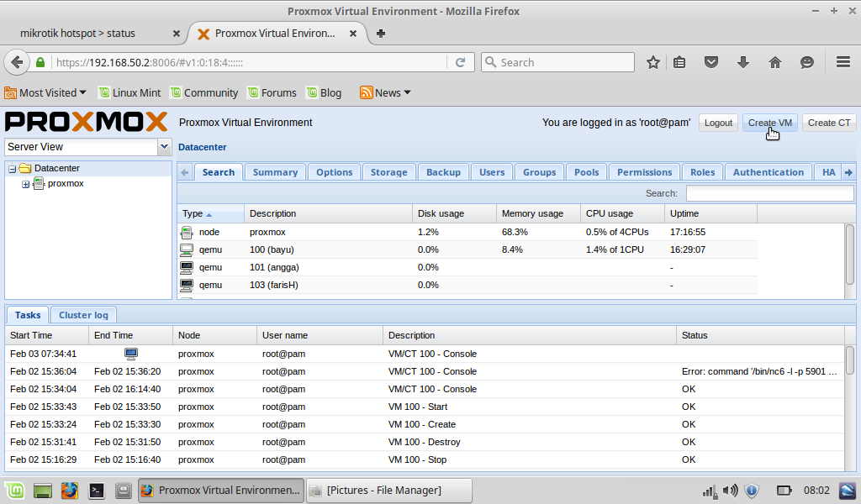Sort by the Type column header
This screenshot has width=861, height=504.
pyautogui.click(x=211, y=213)
